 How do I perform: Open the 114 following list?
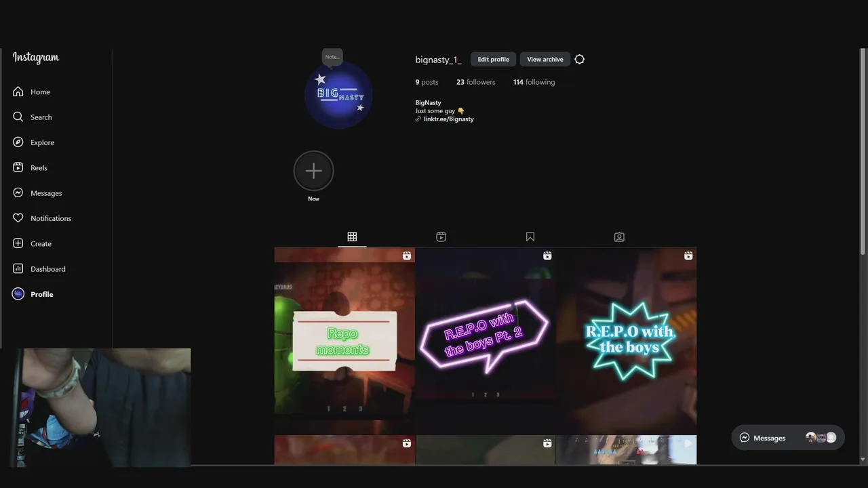(534, 82)
